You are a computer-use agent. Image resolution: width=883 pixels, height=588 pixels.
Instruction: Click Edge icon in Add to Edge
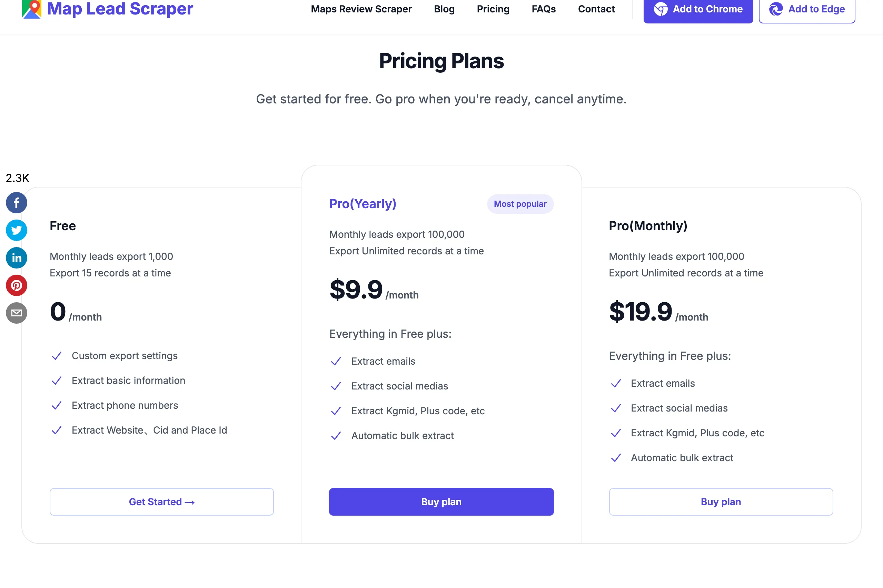tap(776, 9)
